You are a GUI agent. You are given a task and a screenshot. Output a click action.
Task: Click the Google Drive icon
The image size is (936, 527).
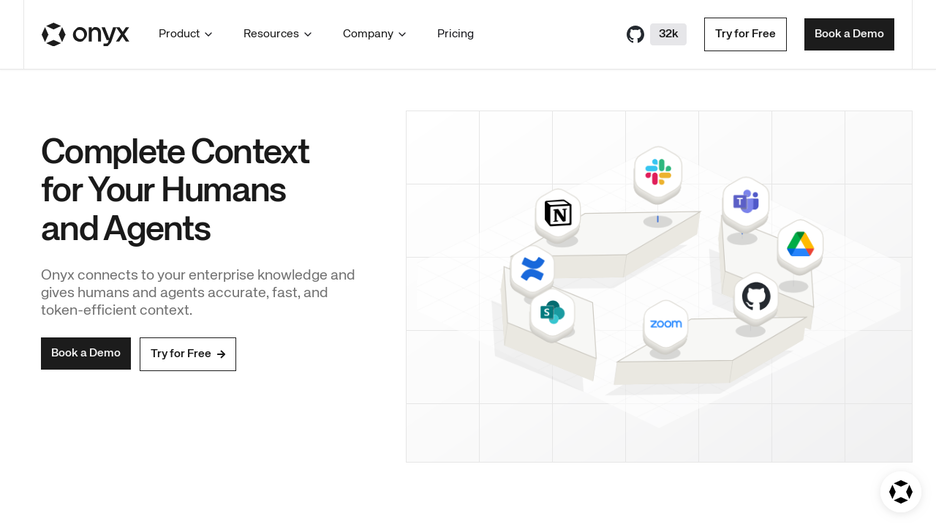[800, 244]
